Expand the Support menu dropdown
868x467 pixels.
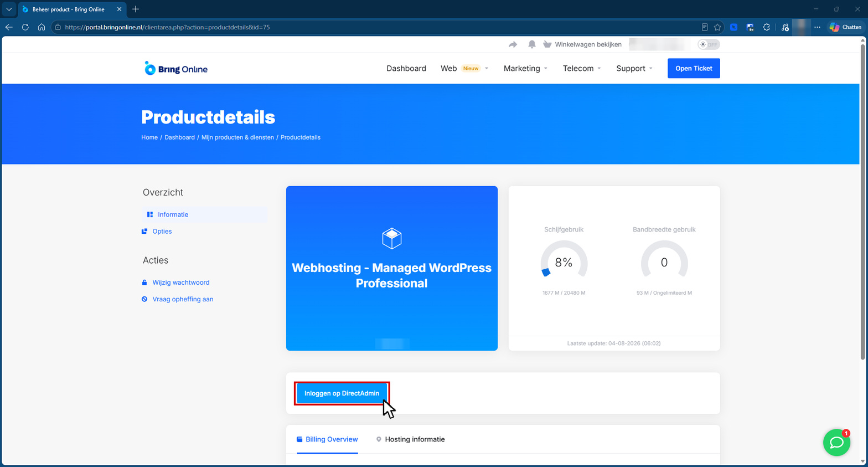634,68
